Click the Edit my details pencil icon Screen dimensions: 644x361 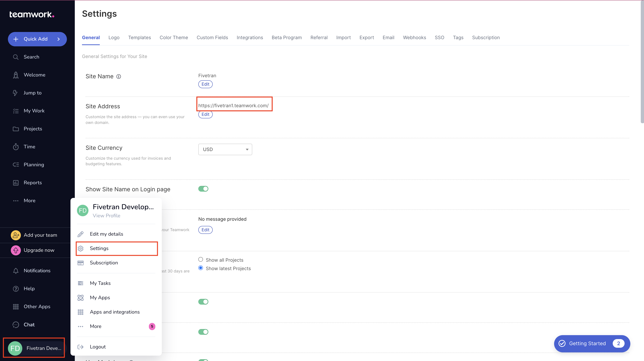81,234
